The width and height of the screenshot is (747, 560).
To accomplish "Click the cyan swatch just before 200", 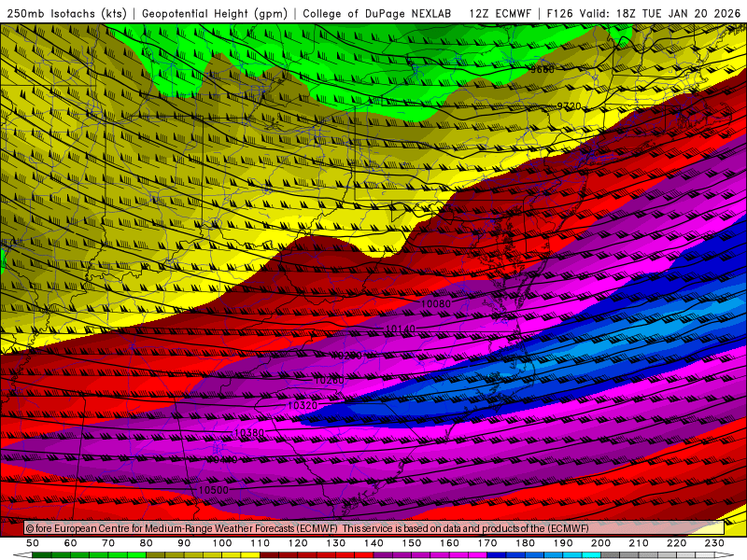I will [591, 555].
